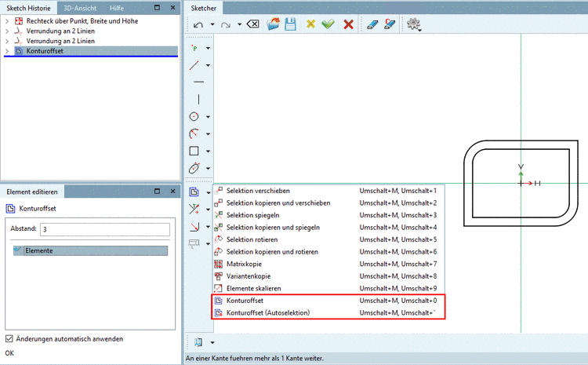This screenshot has width=588, height=365.
Task: Choose 'Elemente skalieren' menu entry
Action: point(328,288)
